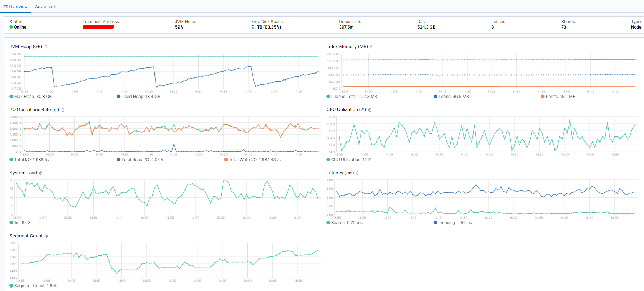Click the Latency chart info icon
Image resolution: width=644 pixels, height=291 pixels.
(358, 173)
